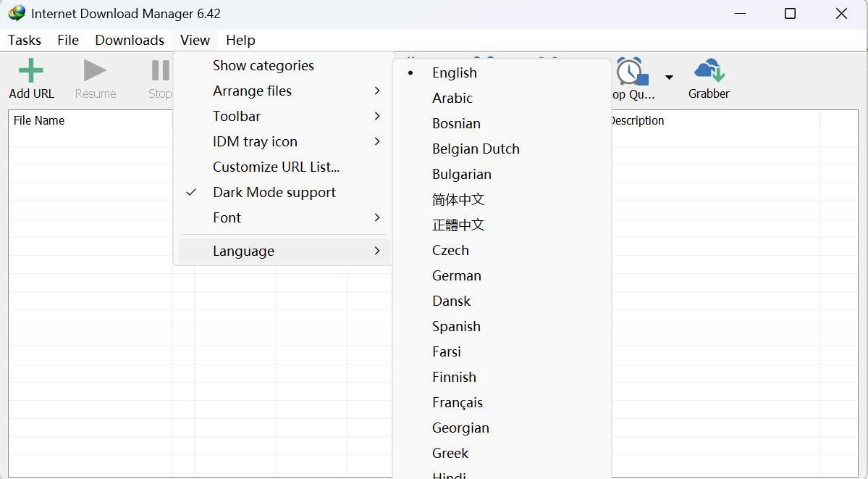This screenshot has height=479, width=868.
Task: Click the Stop Queue alarm clock icon
Action: (631, 72)
